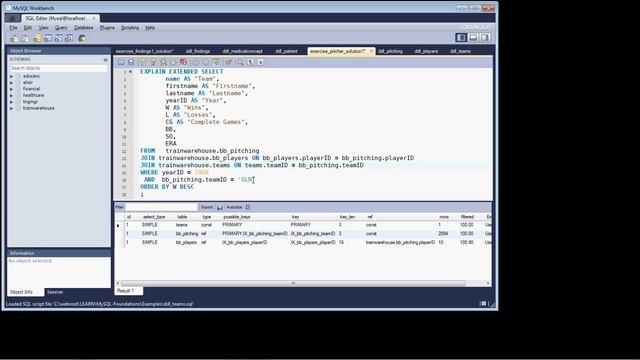Open the File menu

pos(13,28)
